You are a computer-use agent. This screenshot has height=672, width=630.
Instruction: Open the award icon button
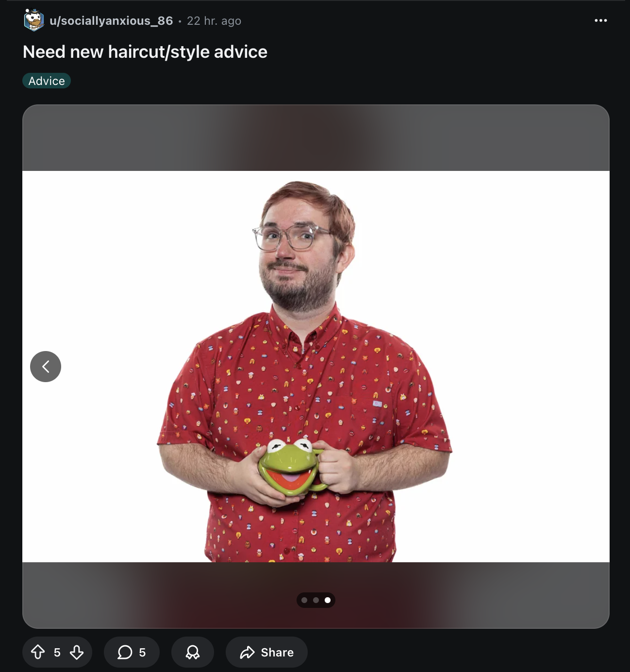point(193,652)
